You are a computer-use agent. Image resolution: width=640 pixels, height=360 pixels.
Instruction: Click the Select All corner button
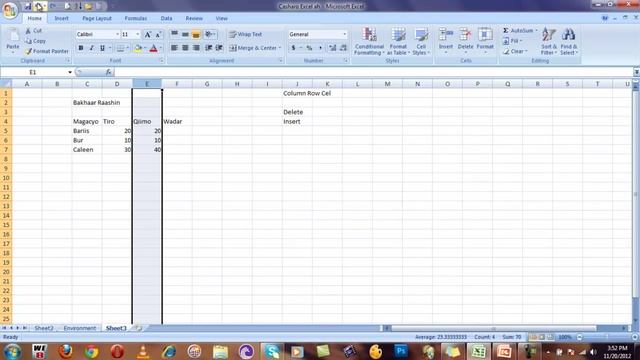pos(6,84)
